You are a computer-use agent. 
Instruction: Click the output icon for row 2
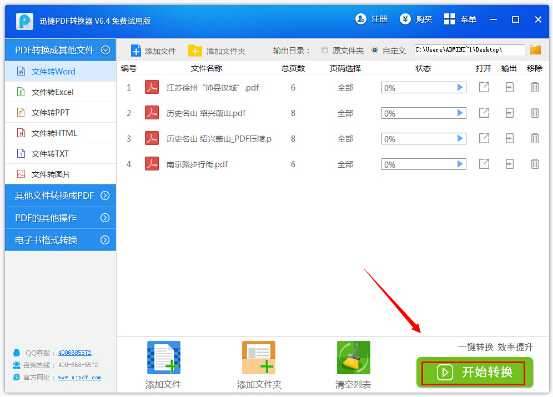point(510,112)
